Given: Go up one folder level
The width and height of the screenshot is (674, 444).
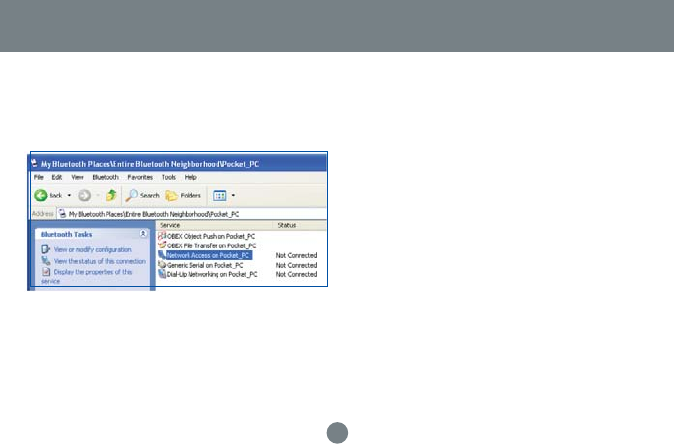Looking at the screenshot, I should click(x=111, y=195).
